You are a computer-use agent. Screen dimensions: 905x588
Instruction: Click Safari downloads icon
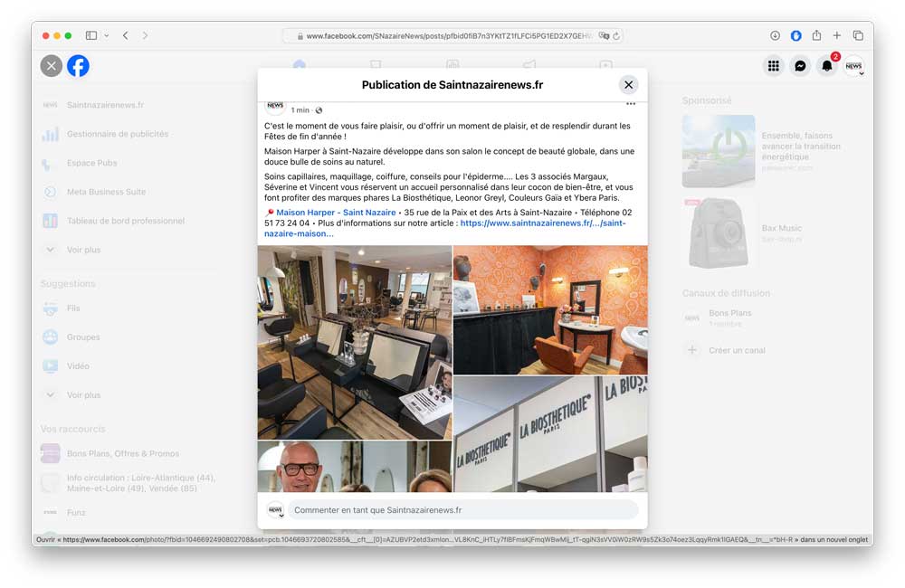[775, 35]
